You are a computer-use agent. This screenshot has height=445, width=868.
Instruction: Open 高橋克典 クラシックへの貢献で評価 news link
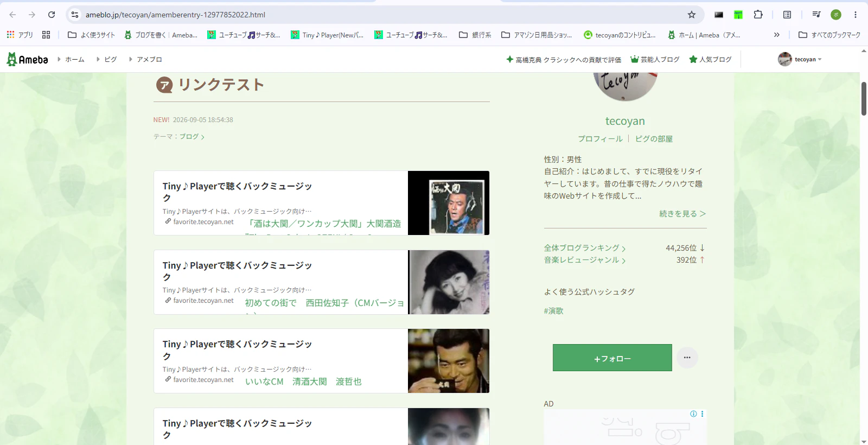[x=564, y=59]
